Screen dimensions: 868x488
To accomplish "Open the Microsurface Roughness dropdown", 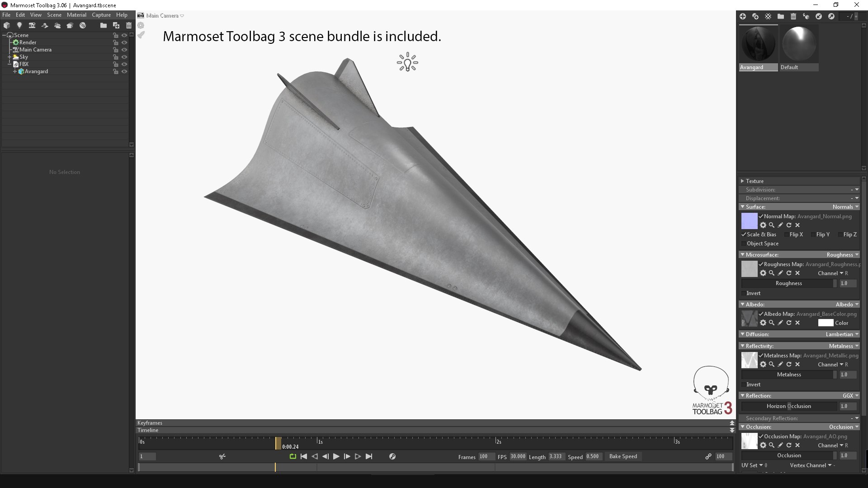I will pyautogui.click(x=842, y=255).
